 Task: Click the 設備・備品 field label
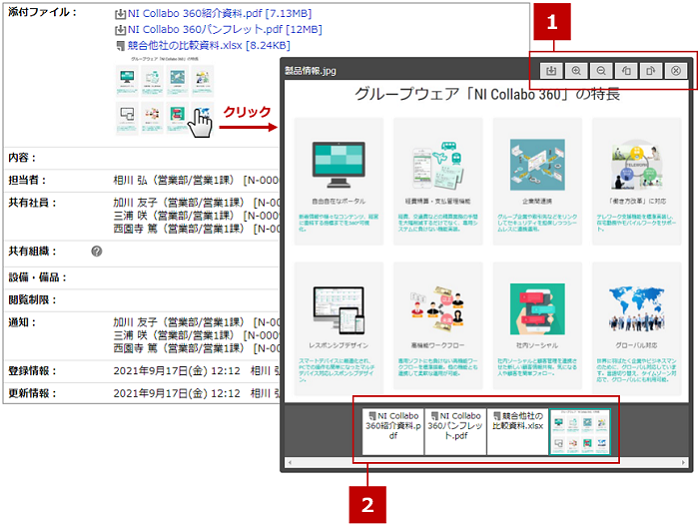[37, 278]
